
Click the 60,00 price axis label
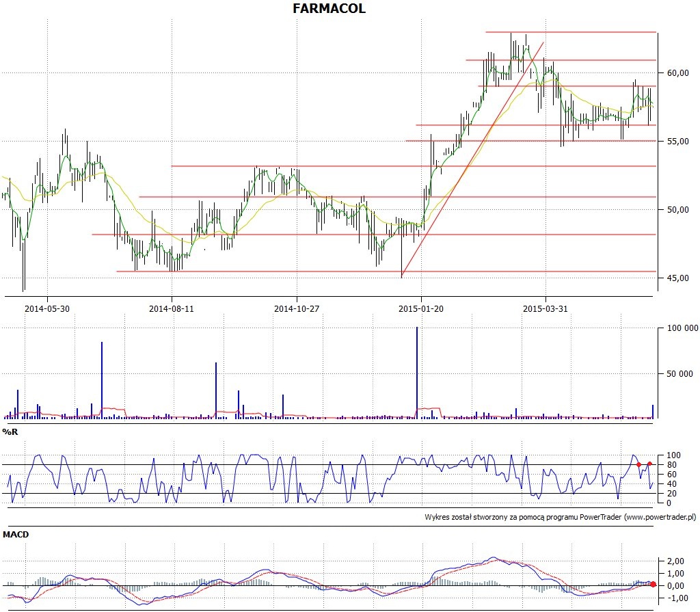[677, 72]
